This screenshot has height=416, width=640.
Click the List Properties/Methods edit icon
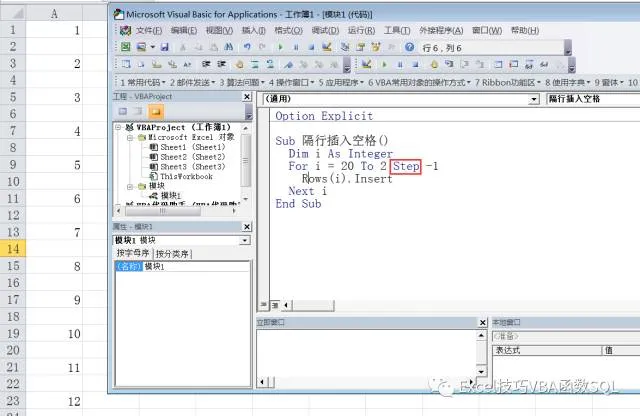[x=126, y=64]
